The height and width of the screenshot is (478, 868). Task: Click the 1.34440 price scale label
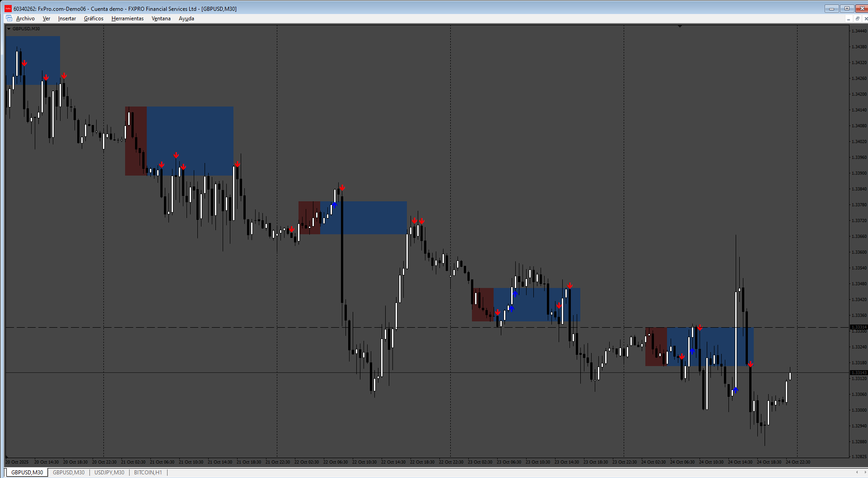pos(859,31)
